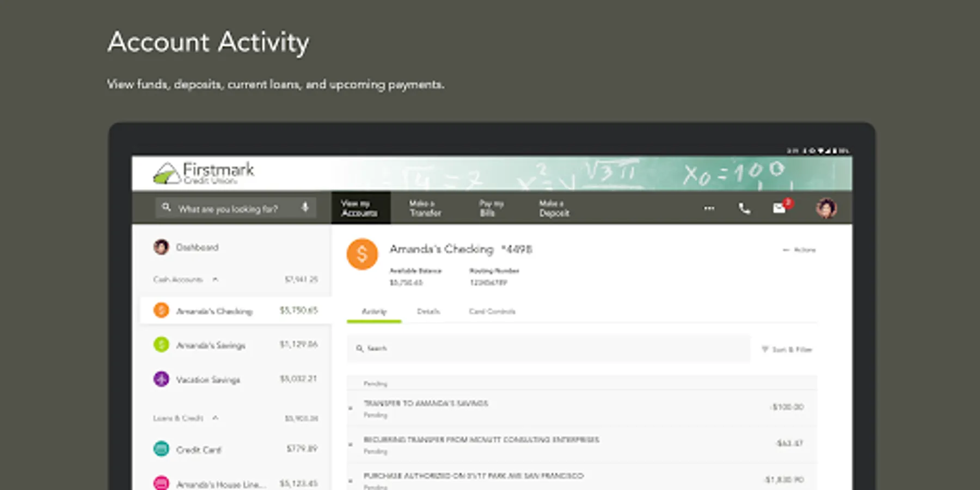Image resolution: width=980 pixels, height=490 pixels.
Task: Select the purple Vacation Savings icon
Action: (x=161, y=379)
